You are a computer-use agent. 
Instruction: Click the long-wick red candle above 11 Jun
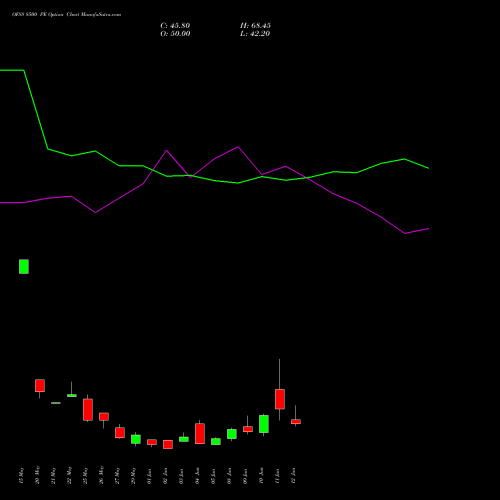click(x=280, y=399)
